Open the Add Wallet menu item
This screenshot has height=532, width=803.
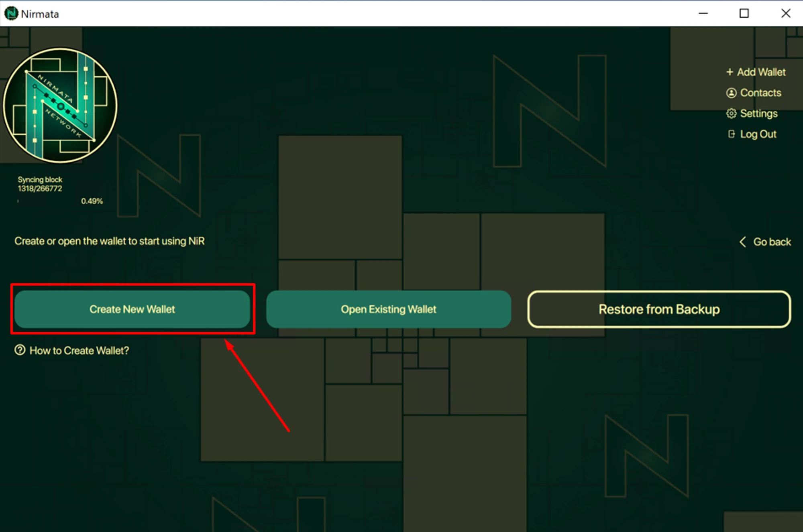click(761, 72)
